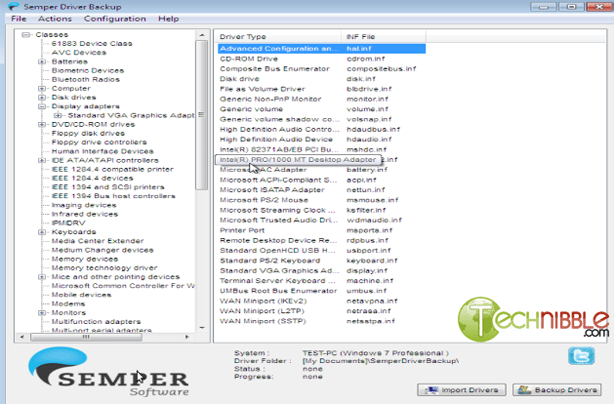615x404 pixels.
Task: Open the File menu
Action: click(x=18, y=19)
